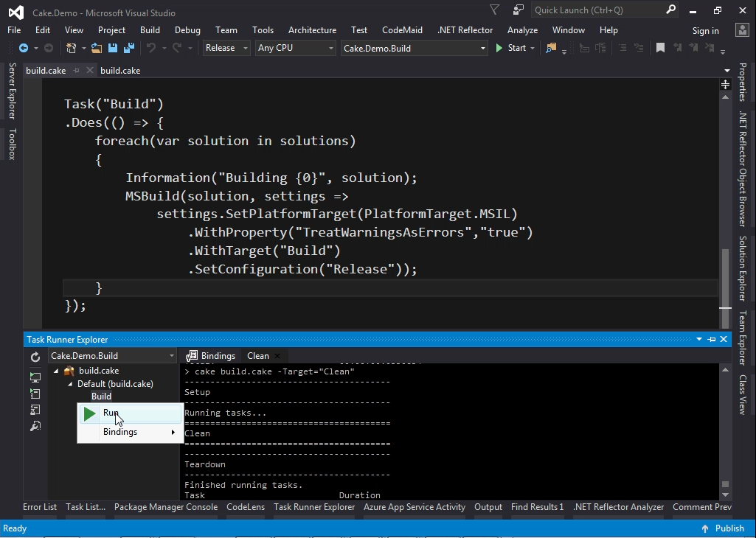The height and width of the screenshot is (538, 756).
Task: Open the Toolbox side tab
Action: 12,144
